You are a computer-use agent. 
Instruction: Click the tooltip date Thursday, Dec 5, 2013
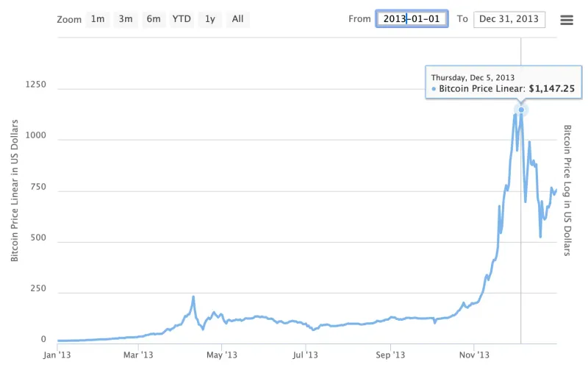[473, 78]
